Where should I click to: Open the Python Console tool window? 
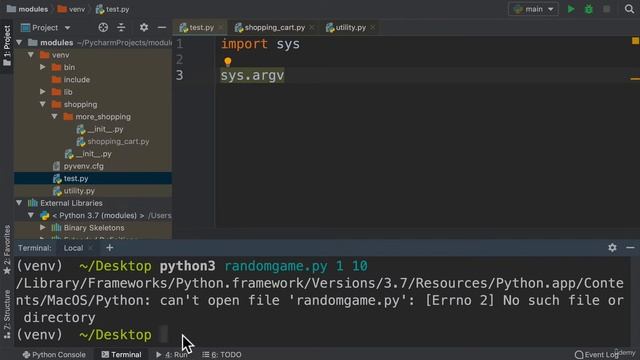pyautogui.click(x=54, y=354)
